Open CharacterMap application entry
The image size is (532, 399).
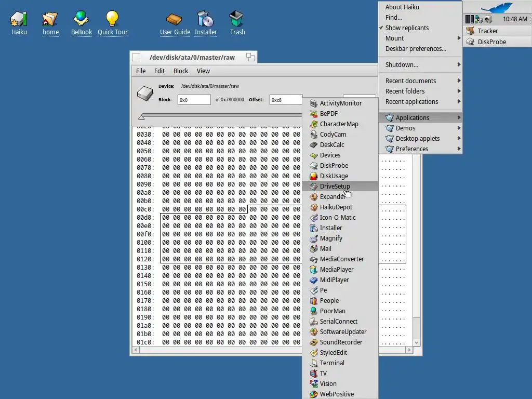tap(340, 124)
